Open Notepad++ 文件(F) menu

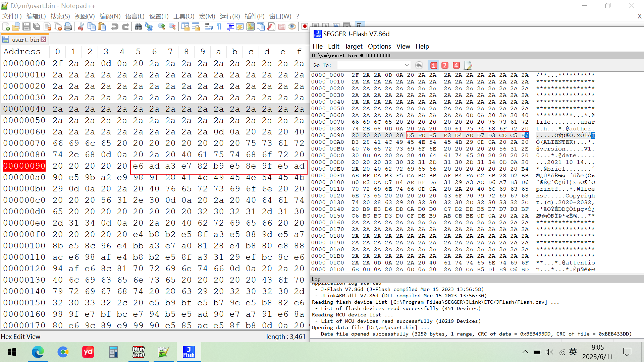tap(12, 16)
